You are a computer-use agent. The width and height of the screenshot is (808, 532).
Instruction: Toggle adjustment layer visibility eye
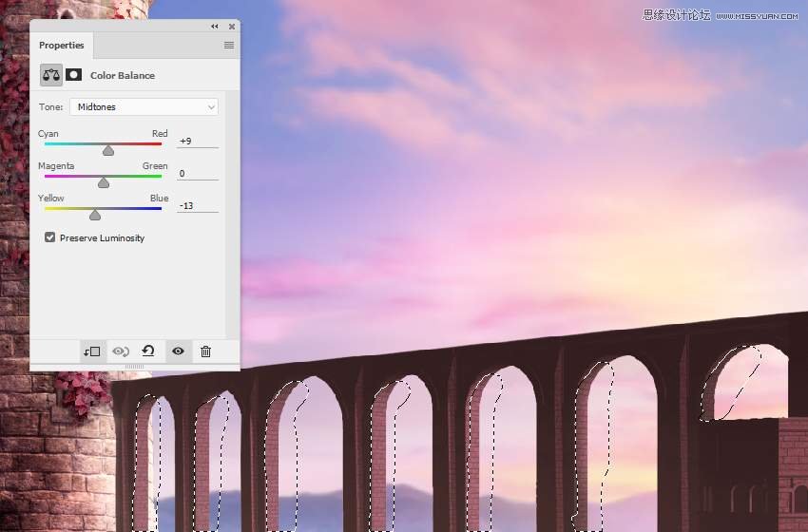click(x=178, y=351)
